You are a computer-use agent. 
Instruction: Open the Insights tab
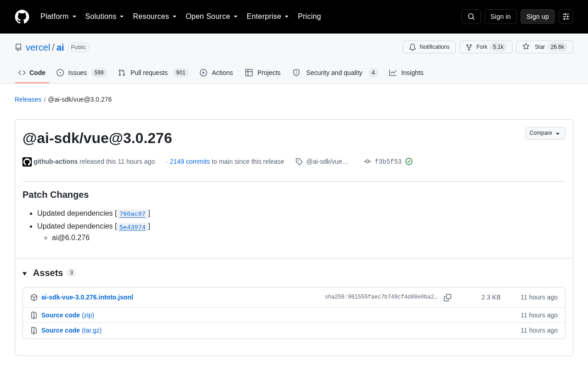[407, 73]
